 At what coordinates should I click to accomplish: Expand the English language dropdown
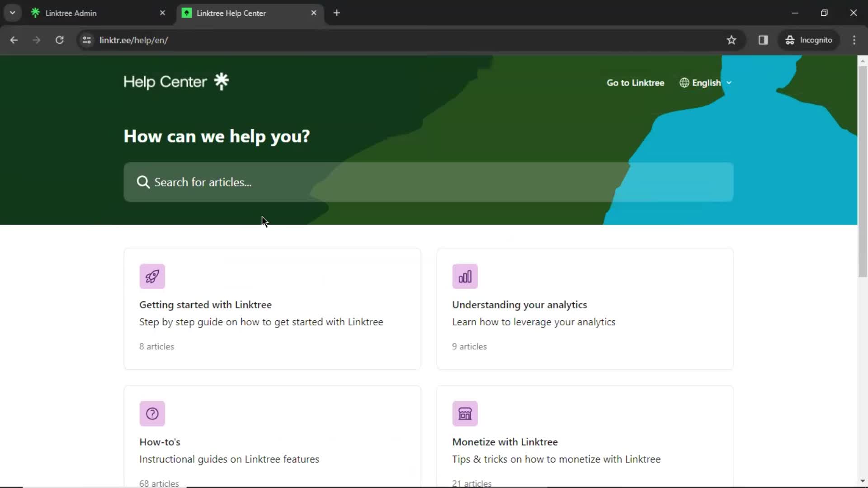click(706, 83)
